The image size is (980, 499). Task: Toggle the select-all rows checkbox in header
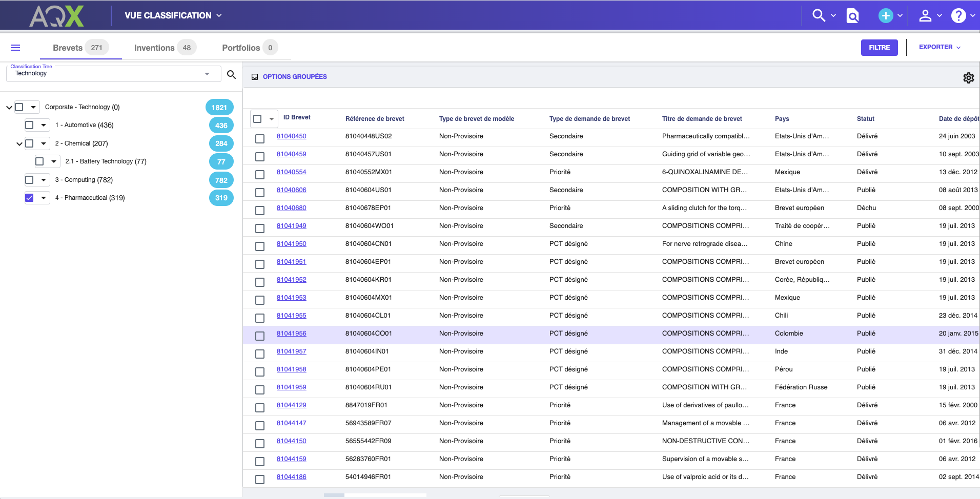258,119
